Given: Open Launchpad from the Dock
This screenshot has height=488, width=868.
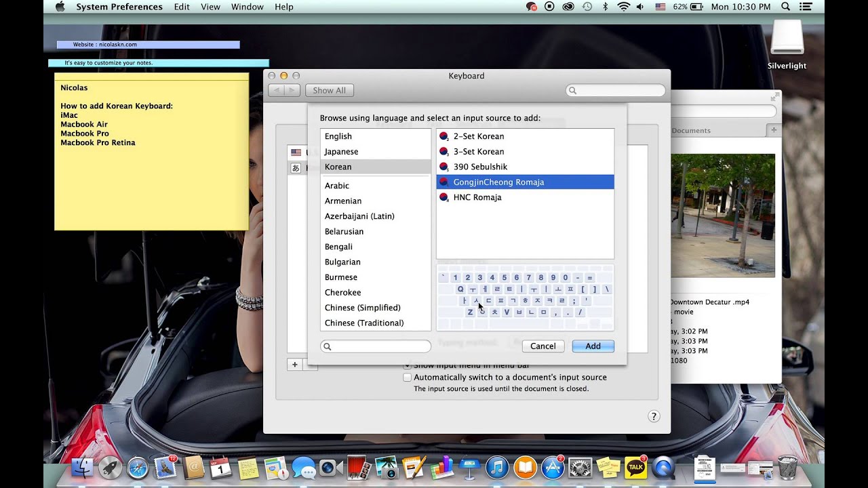Looking at the screenshot, I should pyautogui.click(x=110, y=467).
